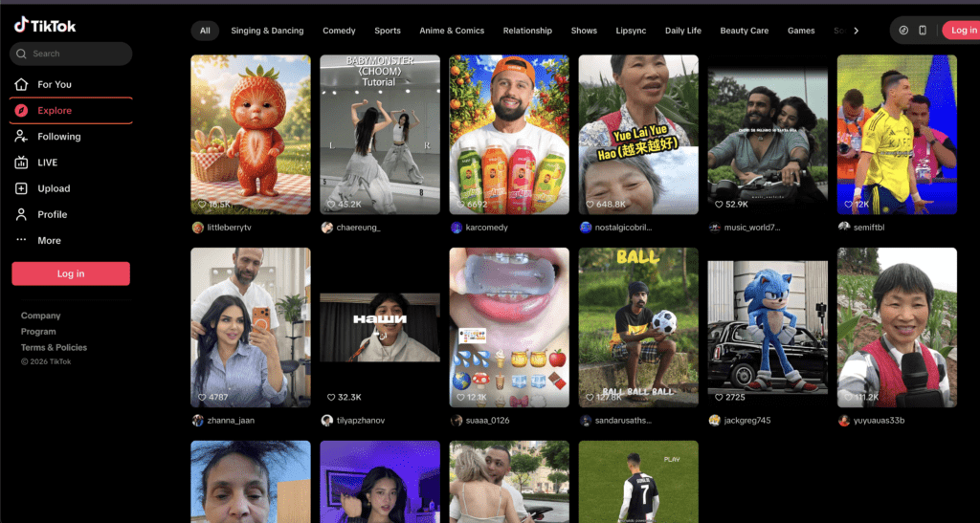Select the Shows category
The image size is (980, 523).
584,31
